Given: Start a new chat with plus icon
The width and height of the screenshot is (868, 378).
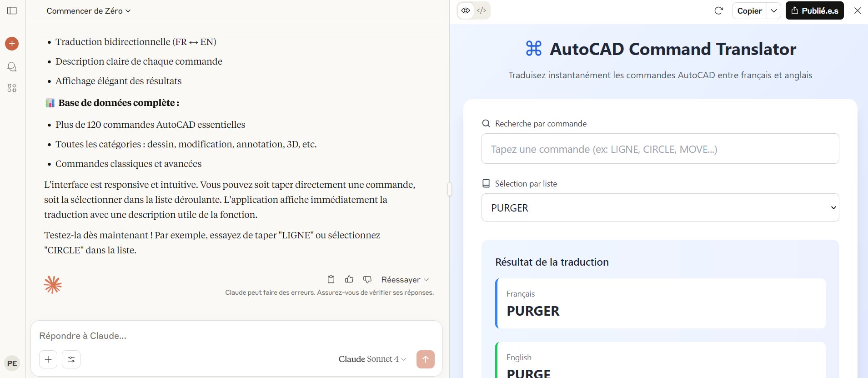Looking at the screenshot, I should [x=12, y=44].
